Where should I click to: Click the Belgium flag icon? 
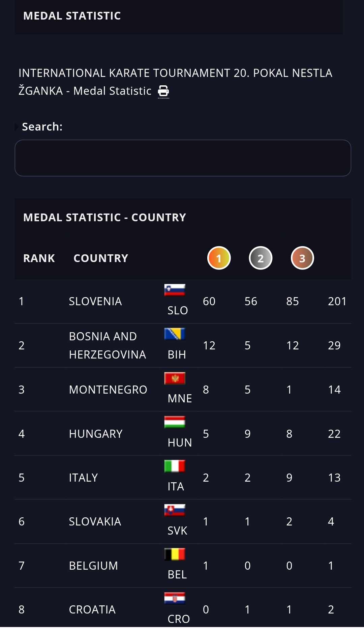175,554
